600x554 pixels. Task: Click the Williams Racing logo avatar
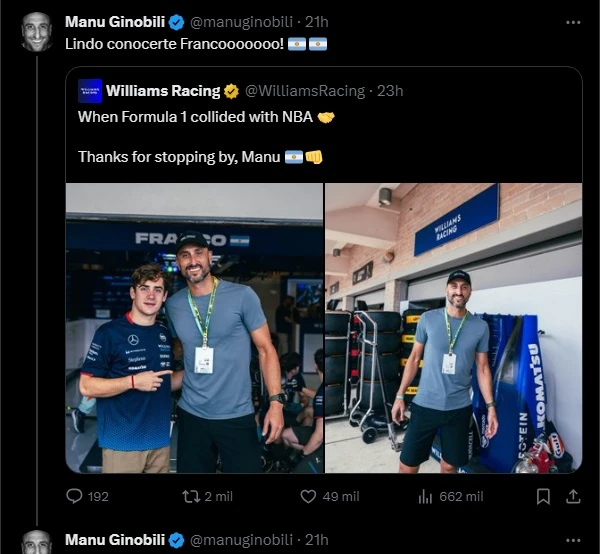(x=90, y=91)
